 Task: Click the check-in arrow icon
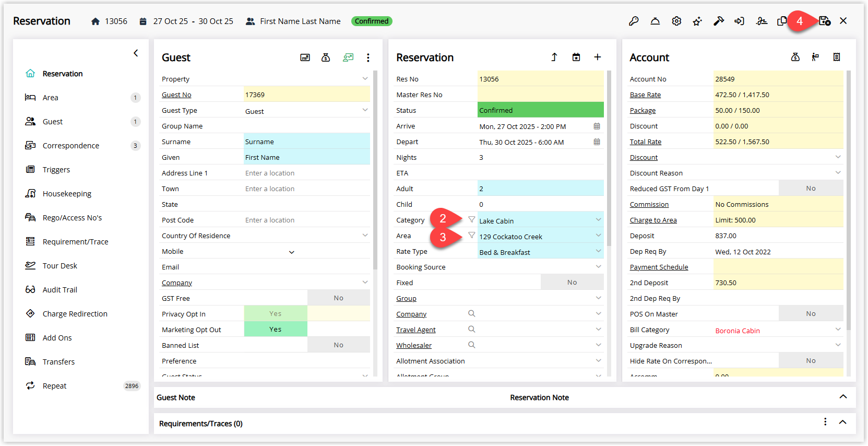tap(739, 21)
